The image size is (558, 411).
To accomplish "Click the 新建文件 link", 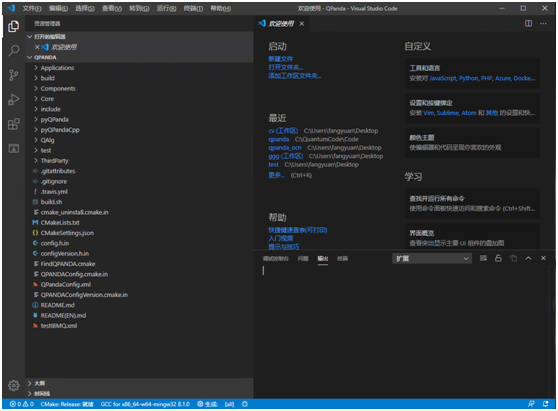I will click(280, 59).
